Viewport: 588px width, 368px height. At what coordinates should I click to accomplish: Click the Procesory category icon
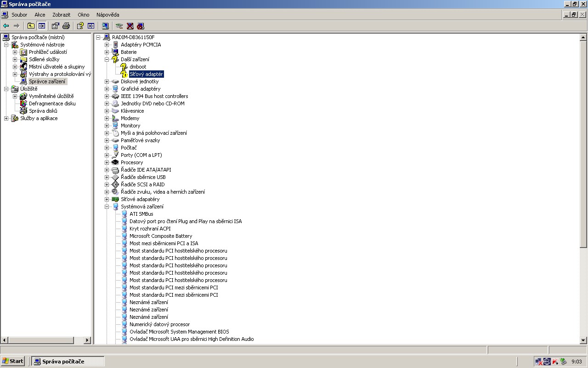pos(115,162)
